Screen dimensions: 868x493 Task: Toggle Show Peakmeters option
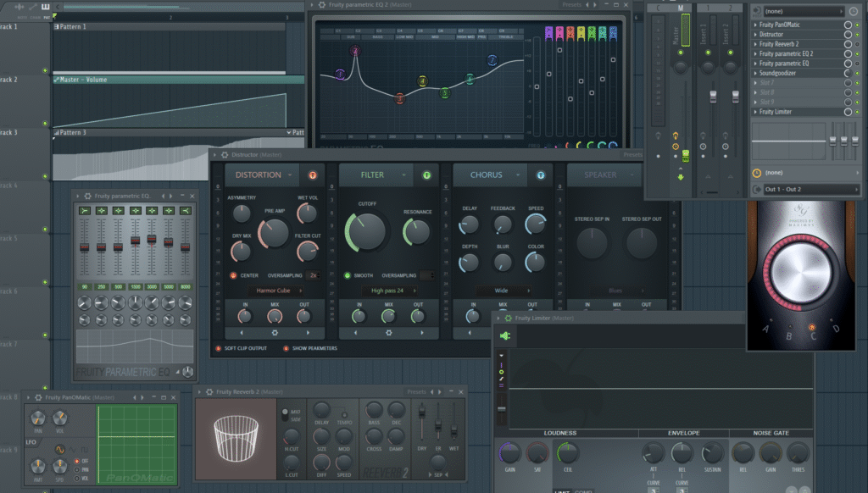click(x=286, y=348)
